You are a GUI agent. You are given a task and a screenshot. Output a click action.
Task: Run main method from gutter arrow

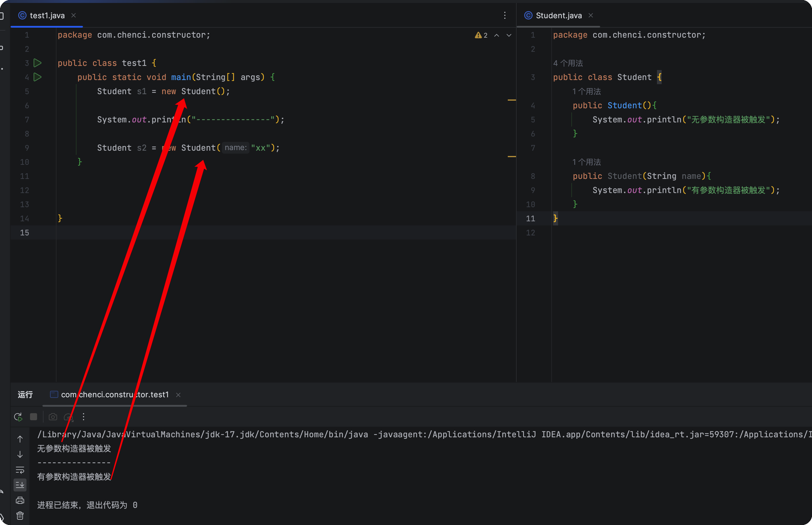[x=37, y=77]
